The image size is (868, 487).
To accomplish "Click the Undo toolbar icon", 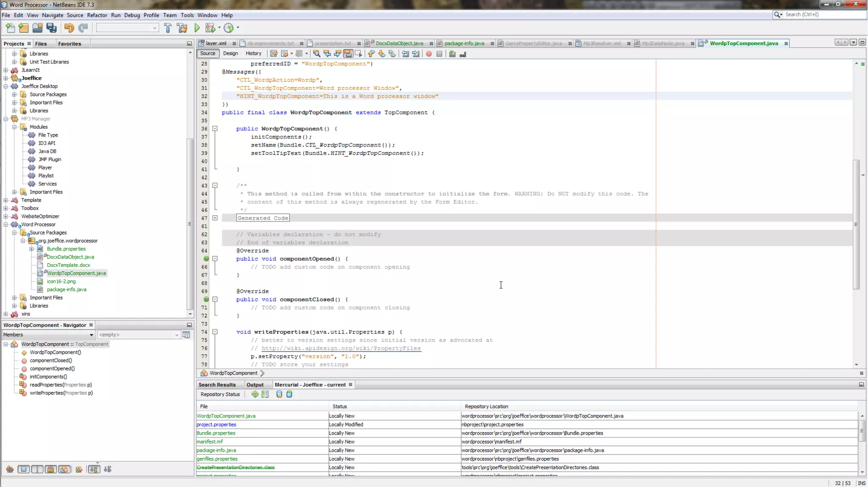I will point(69,28).
